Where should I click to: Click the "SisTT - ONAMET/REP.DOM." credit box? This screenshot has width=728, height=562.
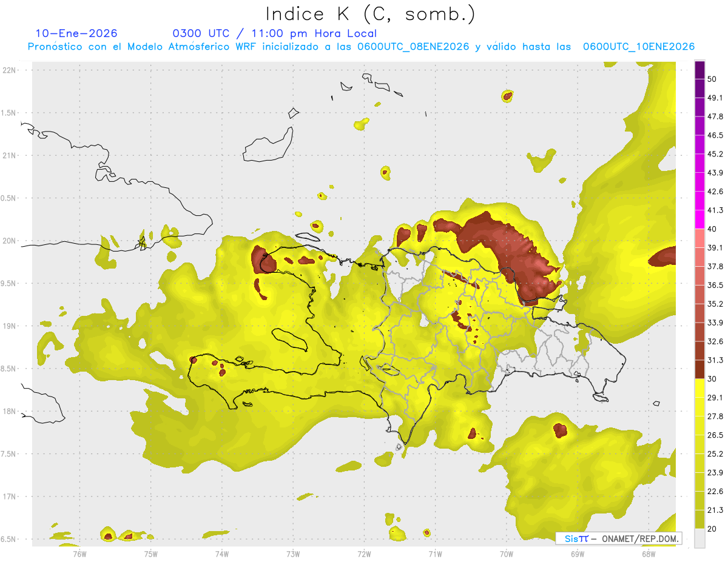pyautogui.click(x=619, y=538)
